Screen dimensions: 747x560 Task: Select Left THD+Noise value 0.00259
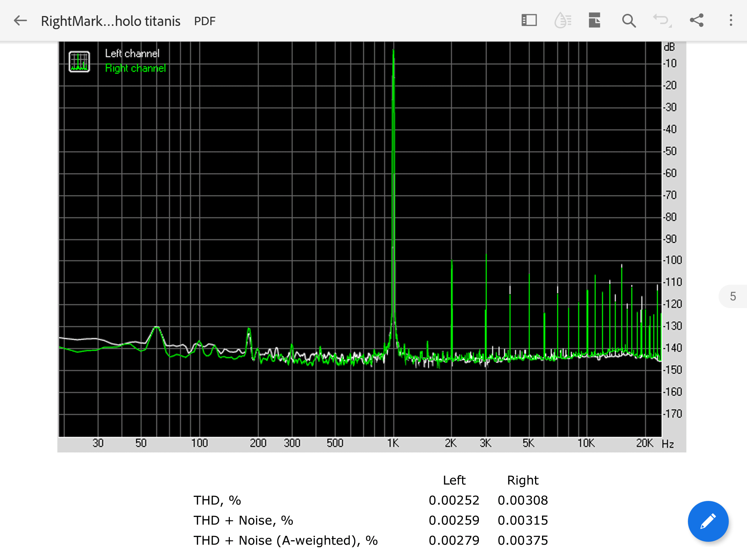click(x=454, y=520)
